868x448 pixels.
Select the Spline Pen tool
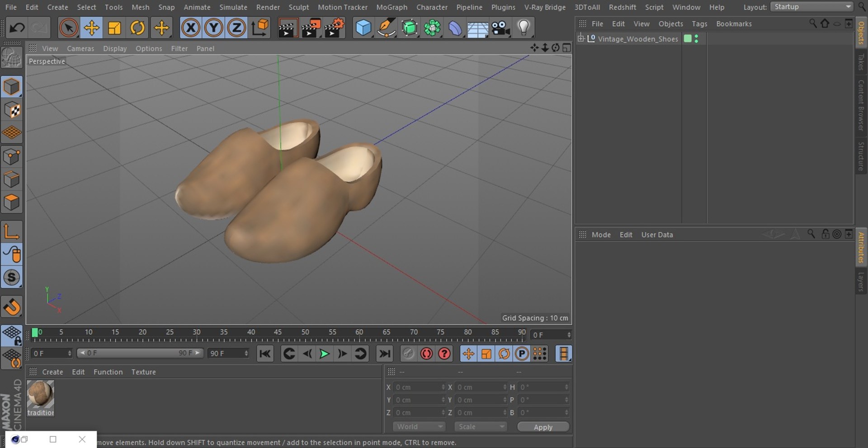pyautogui.click(x=387, y=28)
